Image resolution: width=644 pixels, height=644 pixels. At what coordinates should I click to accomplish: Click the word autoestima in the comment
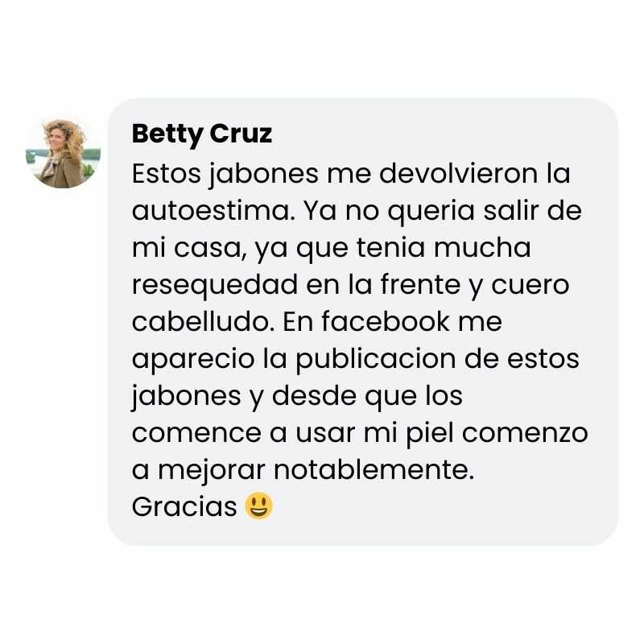213,210
